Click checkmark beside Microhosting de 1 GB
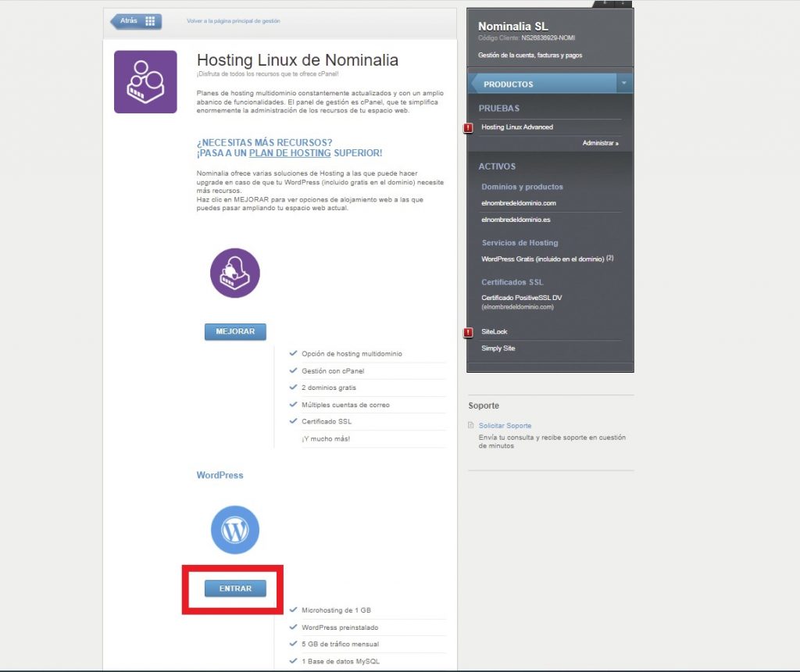 pos(293,609)
